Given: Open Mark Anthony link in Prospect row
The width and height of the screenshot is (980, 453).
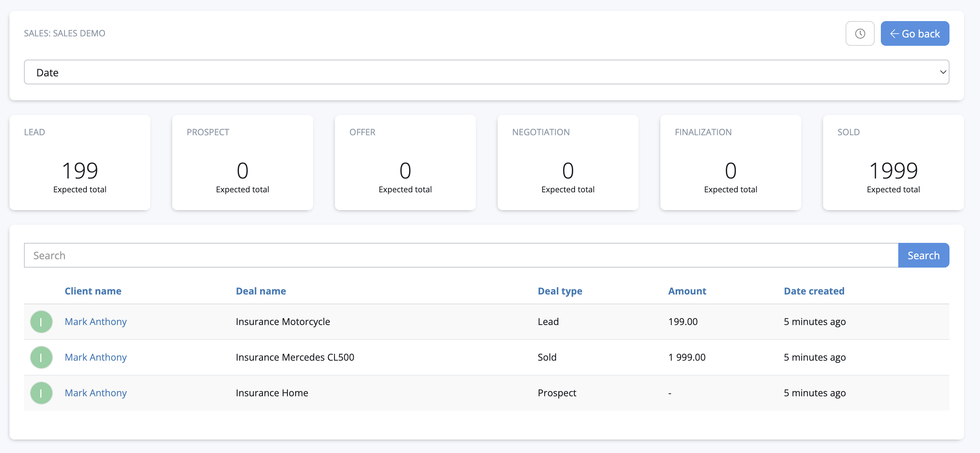Looking at the screenshot, I should tap(96, 393).
